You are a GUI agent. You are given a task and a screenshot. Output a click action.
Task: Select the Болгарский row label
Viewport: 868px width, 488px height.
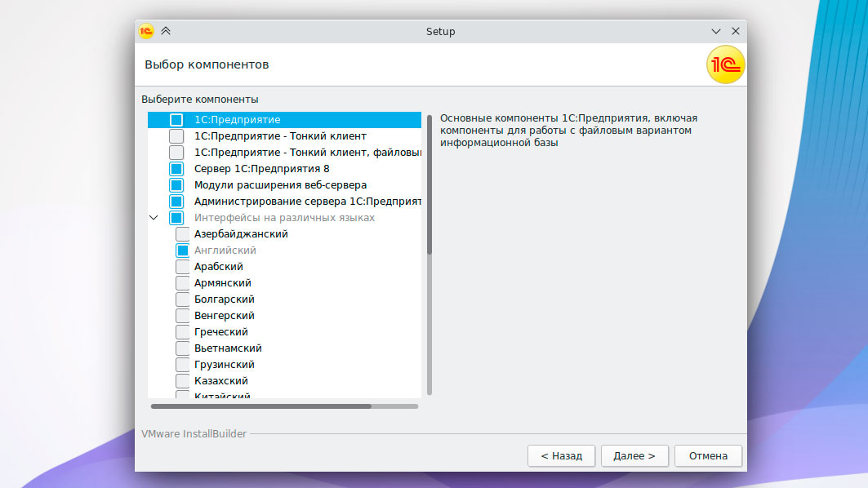225,299
